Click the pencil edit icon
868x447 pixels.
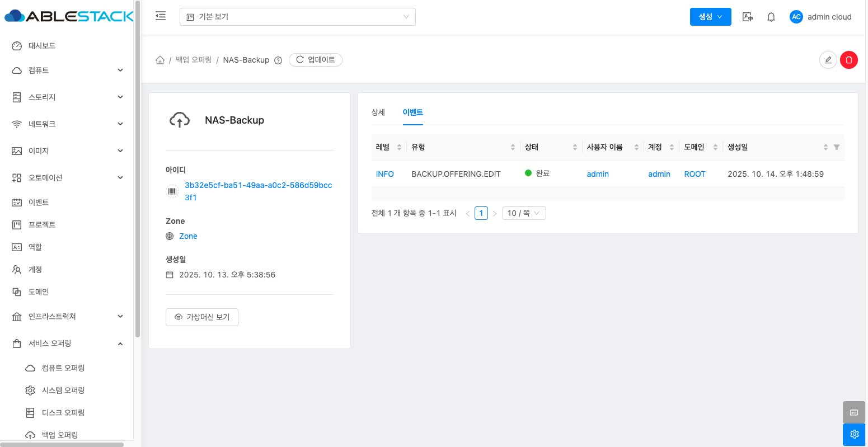(x=828, y=60)
